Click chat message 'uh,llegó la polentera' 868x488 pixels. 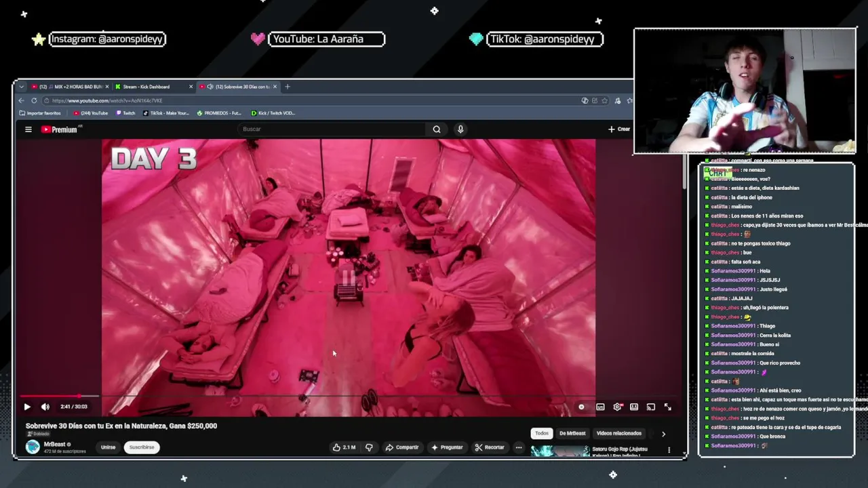(x=766, y=307)
